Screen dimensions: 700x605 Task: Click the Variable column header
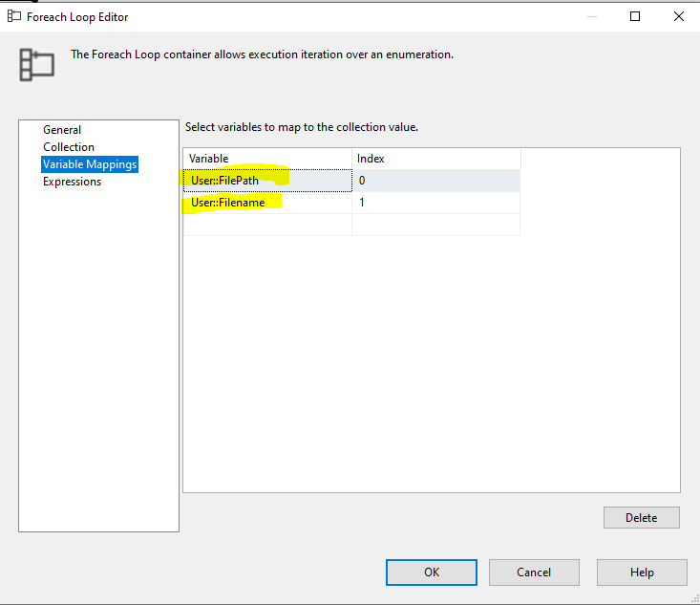pos(267,159)
